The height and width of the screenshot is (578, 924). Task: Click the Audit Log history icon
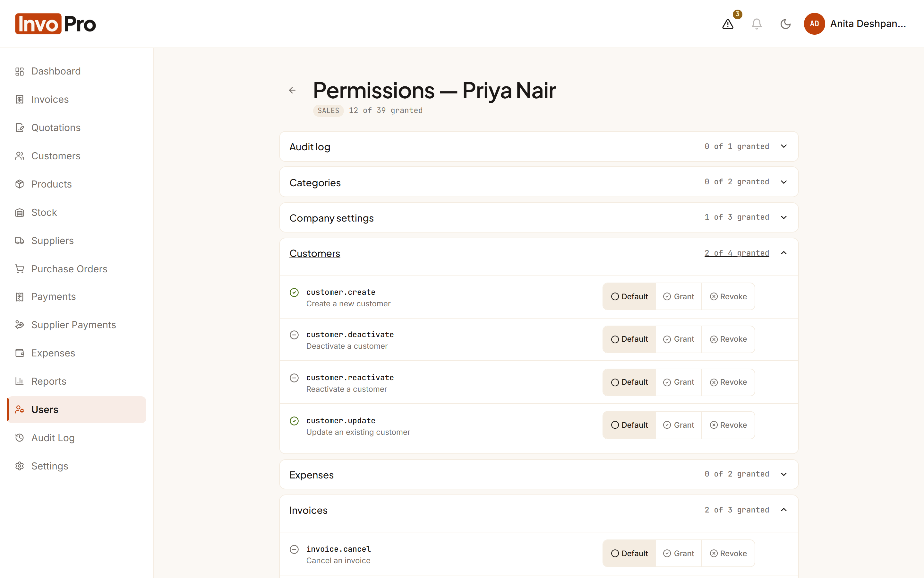(x=20, y=438)
